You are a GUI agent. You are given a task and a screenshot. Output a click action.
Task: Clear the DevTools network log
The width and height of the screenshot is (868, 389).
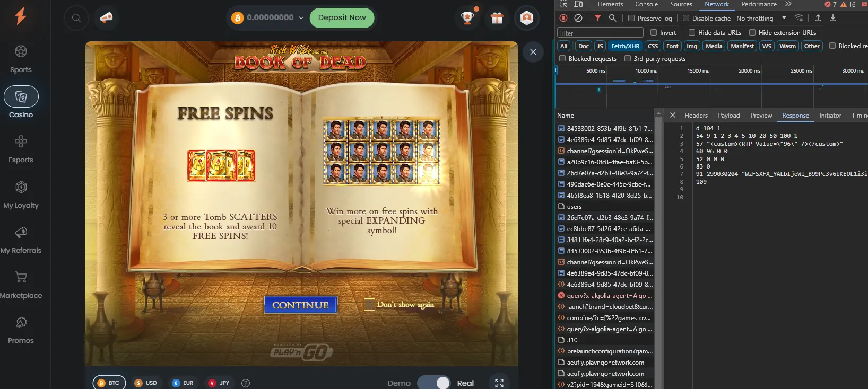[x=578, y=18]
